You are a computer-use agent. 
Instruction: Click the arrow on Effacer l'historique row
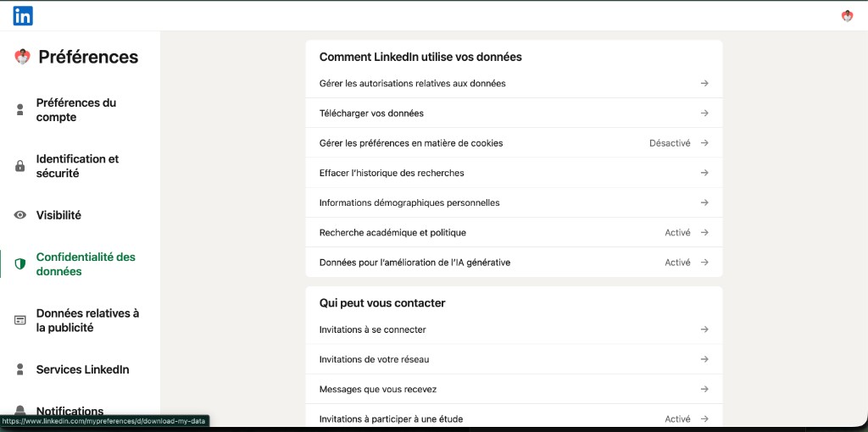click(x=704, y=173)
